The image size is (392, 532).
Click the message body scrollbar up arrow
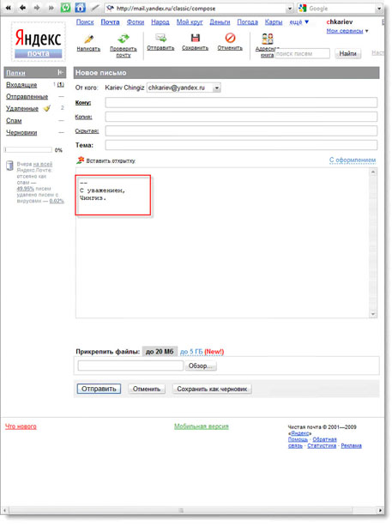click(x=372, y=172)
